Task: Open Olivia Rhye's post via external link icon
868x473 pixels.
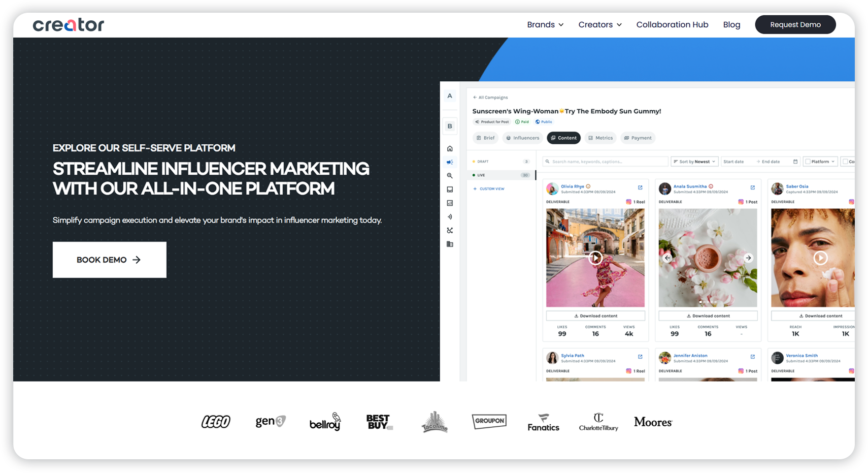Action: tap(639, 187)
